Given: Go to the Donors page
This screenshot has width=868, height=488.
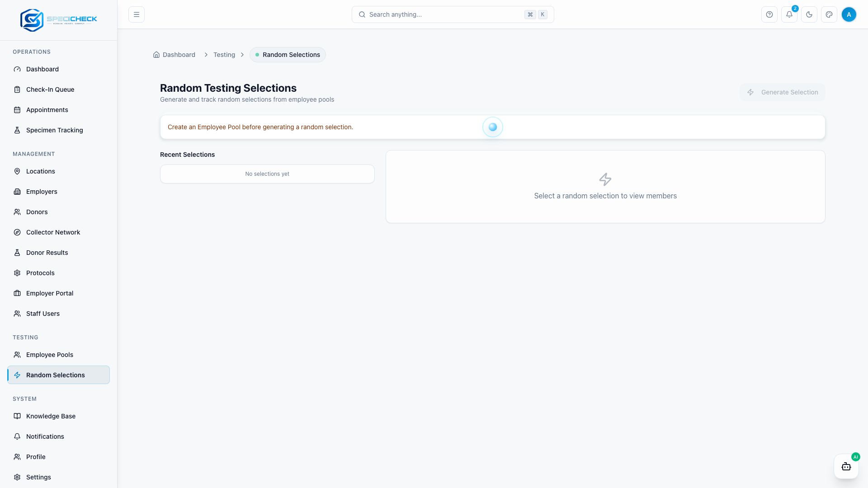Looking at the screenshot, I should coord(59,212).
